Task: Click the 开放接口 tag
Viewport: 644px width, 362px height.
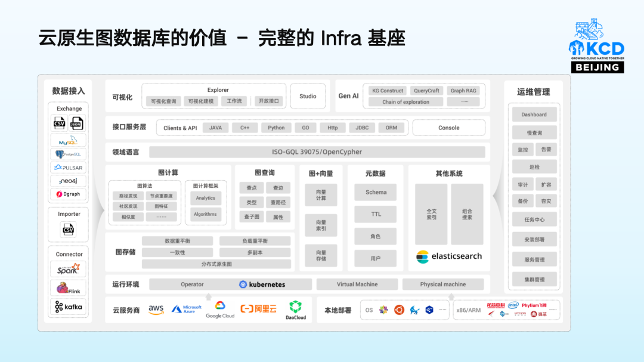Action: tap(268, 101)
